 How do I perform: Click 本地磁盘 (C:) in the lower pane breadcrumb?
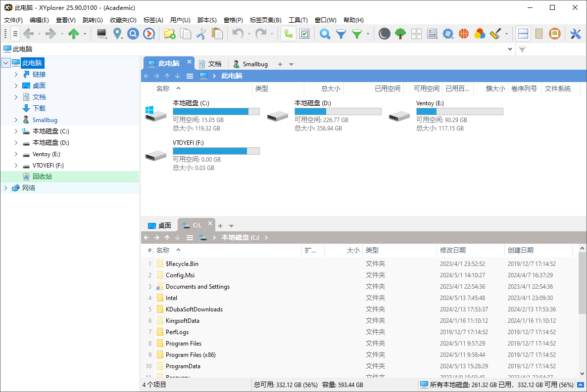tap(240, 237)
